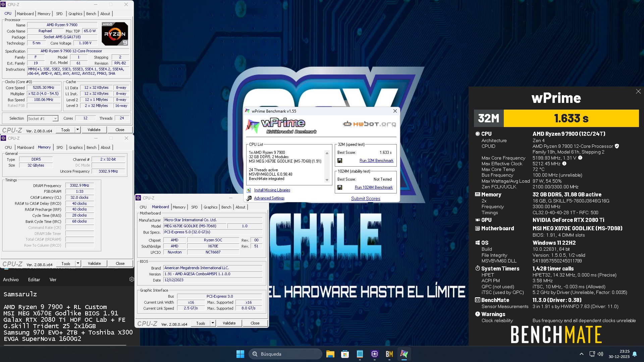
Task: Switch to CPU tab in CPU-Z Mainboard window
Action: click(143, 207)
